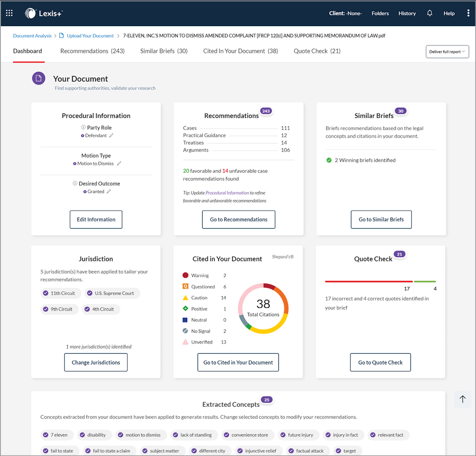Click the Extracted Concepts 25 count badge

267,400
